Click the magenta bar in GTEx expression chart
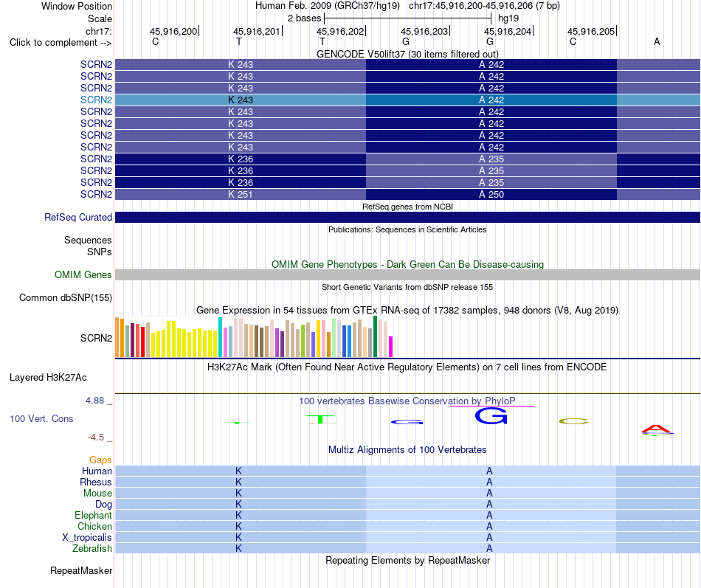Viewport: 701px width, 588px height. (391, 347)
